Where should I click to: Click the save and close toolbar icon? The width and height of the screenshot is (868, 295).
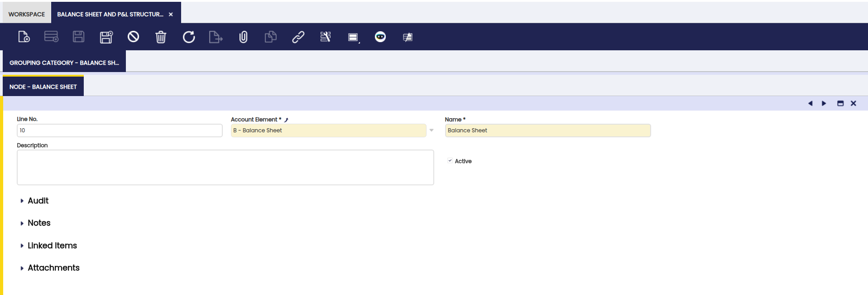(106, 37)
